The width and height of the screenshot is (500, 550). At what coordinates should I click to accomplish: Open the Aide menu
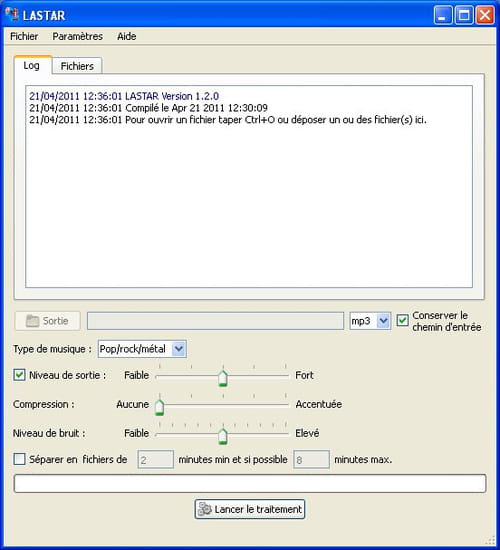[x=127, y=36]
